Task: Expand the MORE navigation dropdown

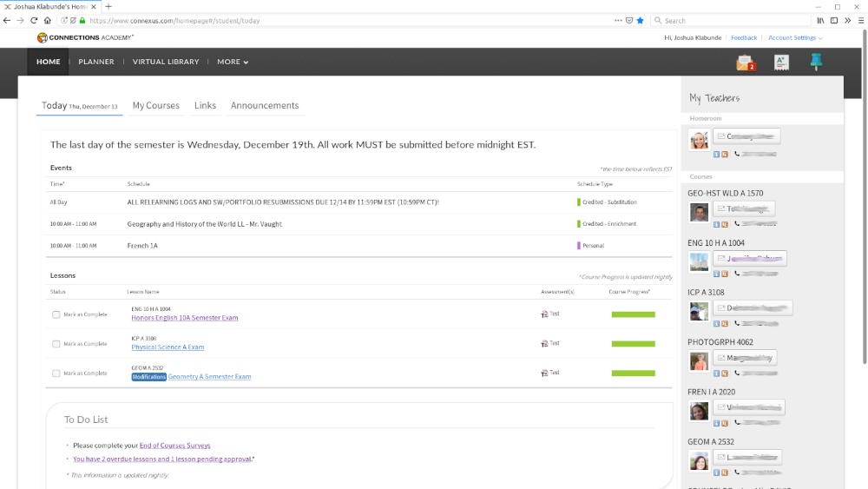Action: [x=233, y=62]
